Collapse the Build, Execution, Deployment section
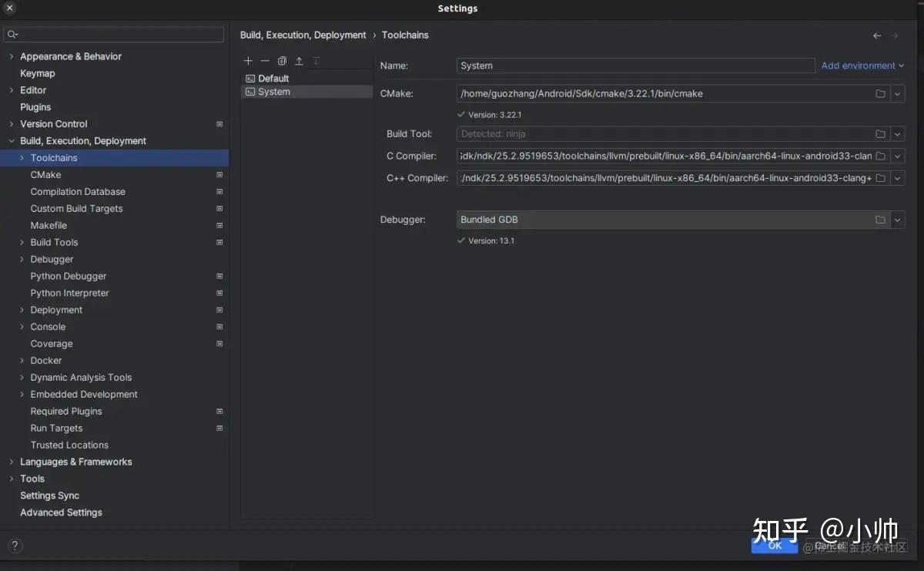 pos(10,140)
